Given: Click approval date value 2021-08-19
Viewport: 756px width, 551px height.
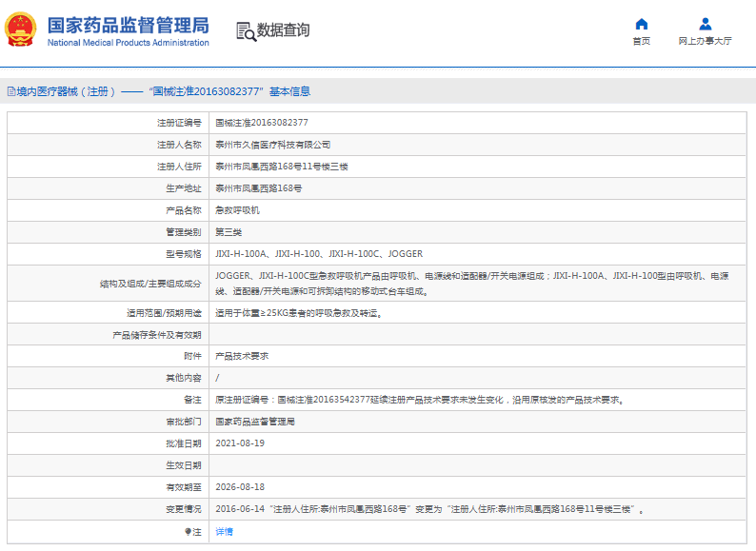Looking at the screenshot, I should coord(239,443).
